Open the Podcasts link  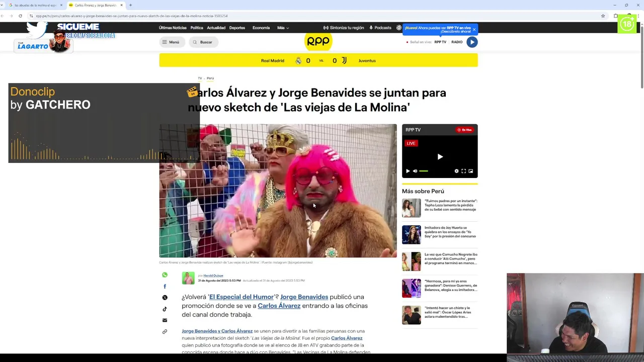click(380, 28)
